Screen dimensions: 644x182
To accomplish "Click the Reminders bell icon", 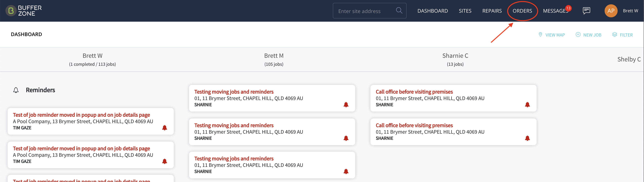I will point(16,90).
